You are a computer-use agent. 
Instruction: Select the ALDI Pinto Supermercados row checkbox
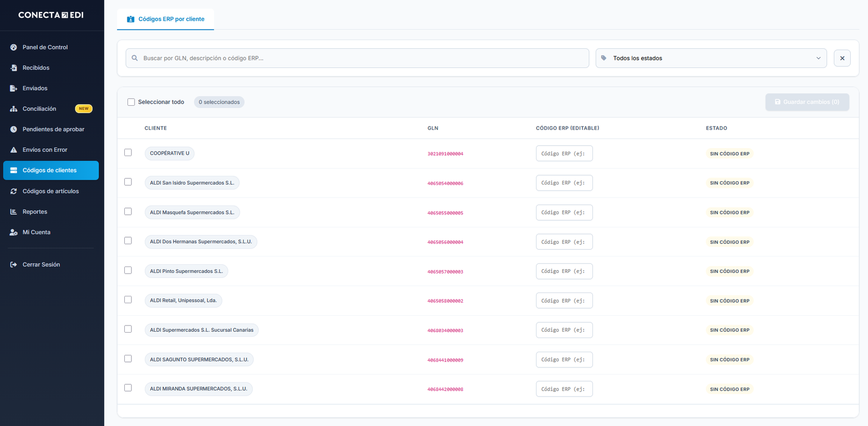128,270
